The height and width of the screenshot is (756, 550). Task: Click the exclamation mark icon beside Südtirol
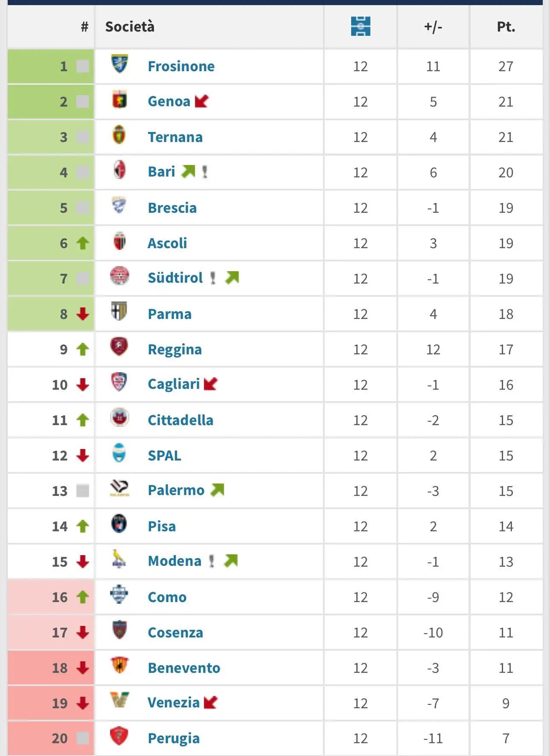[x=212, y=278]
